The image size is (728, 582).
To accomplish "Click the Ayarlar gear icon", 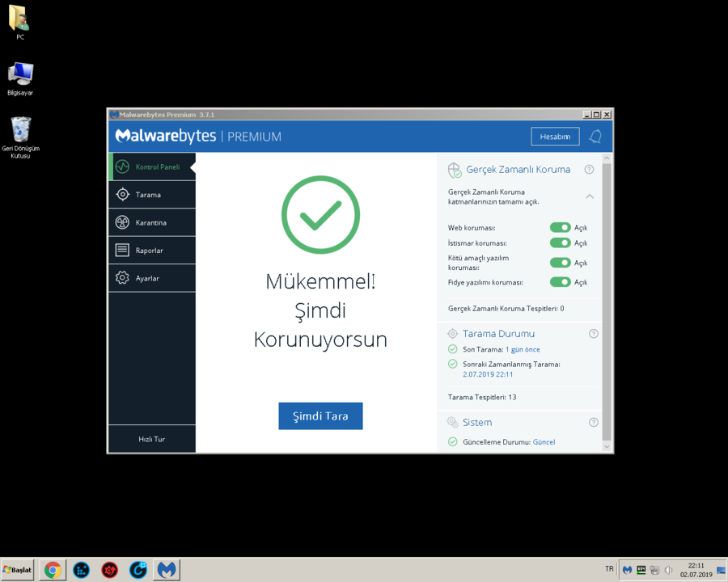I will 122,278.
